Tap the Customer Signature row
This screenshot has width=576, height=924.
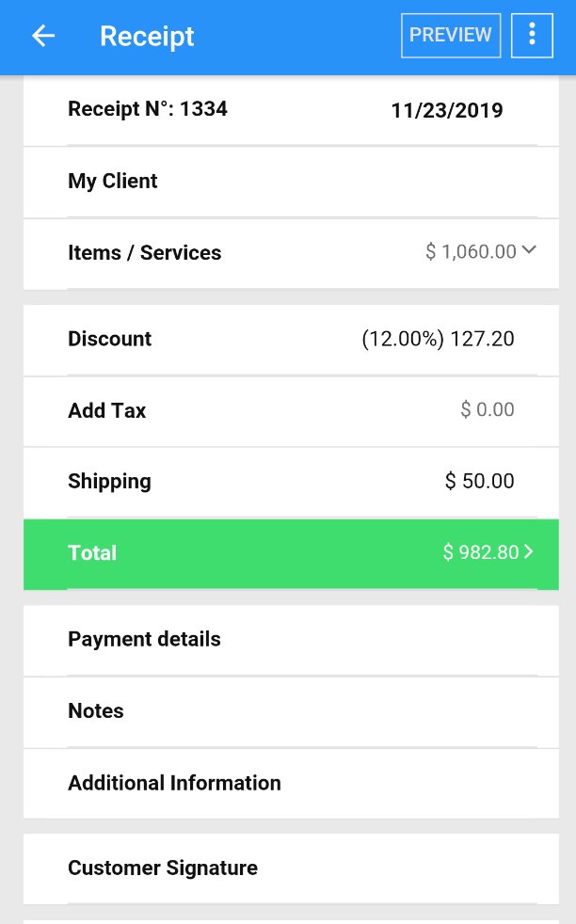tap(162, 868)
